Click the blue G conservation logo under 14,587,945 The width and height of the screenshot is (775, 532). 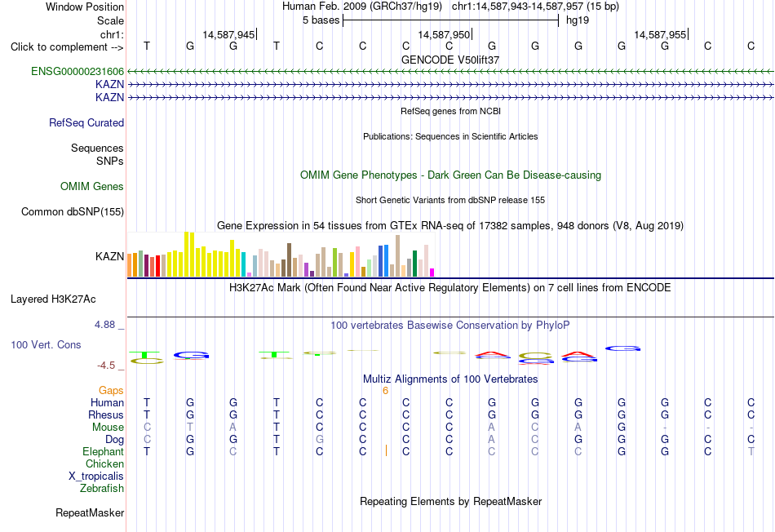coord(191,356)
